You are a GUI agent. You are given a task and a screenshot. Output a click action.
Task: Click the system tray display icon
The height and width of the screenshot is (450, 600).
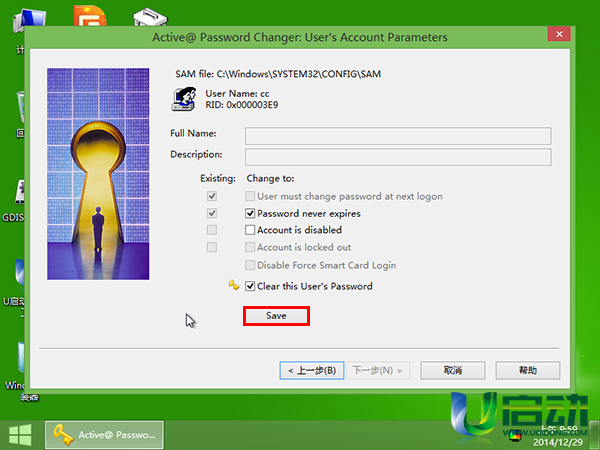pyautogui.click(x=515, y=435)
